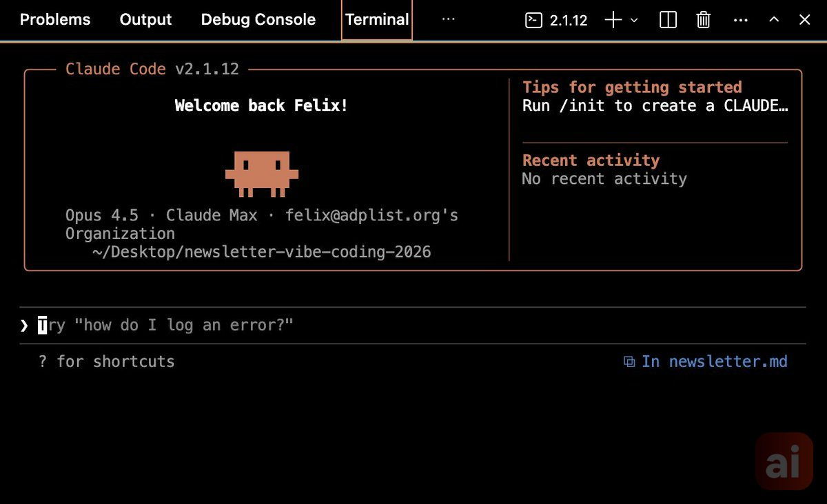This screenshot has width=827, height=504.
Task: Click the 'Welcome back Felix!' message
Action: [261, 105]
